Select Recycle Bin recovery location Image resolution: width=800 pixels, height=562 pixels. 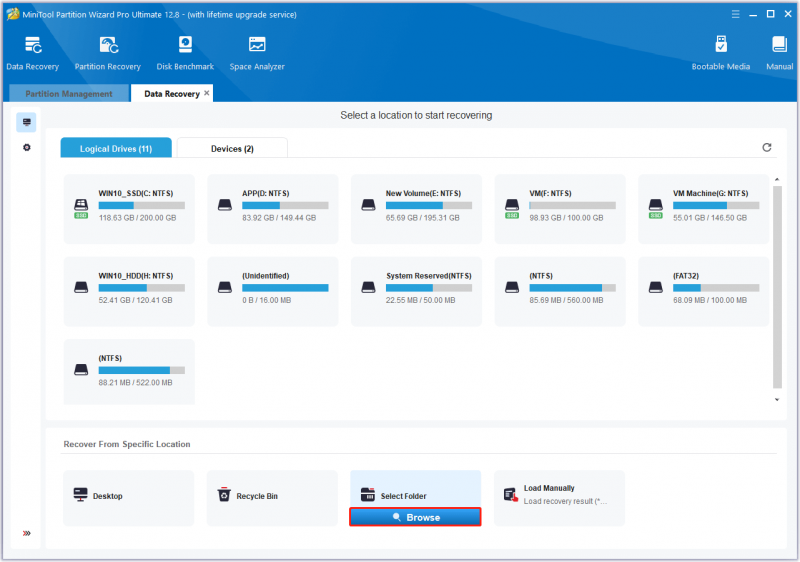click(x=272, y=497)
